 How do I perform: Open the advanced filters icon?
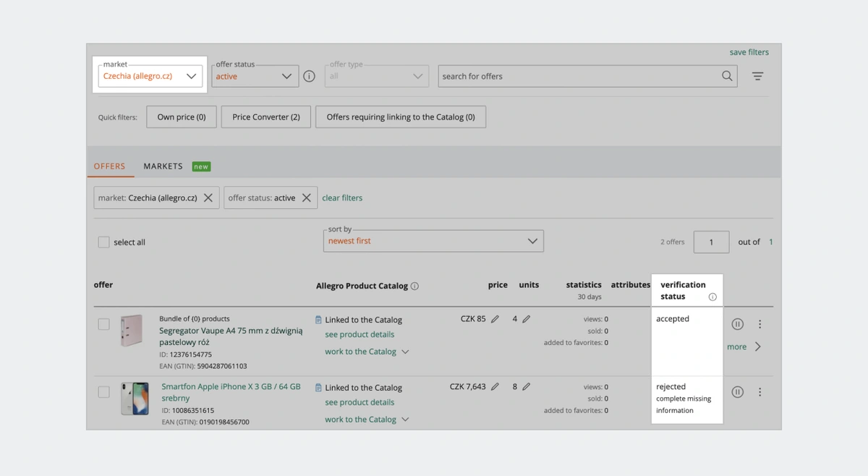pos(757,76)
